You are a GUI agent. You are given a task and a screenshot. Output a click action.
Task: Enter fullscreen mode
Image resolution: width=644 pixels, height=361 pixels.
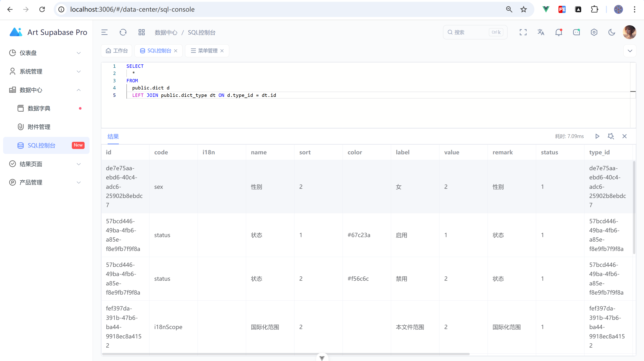coord(523,32)
